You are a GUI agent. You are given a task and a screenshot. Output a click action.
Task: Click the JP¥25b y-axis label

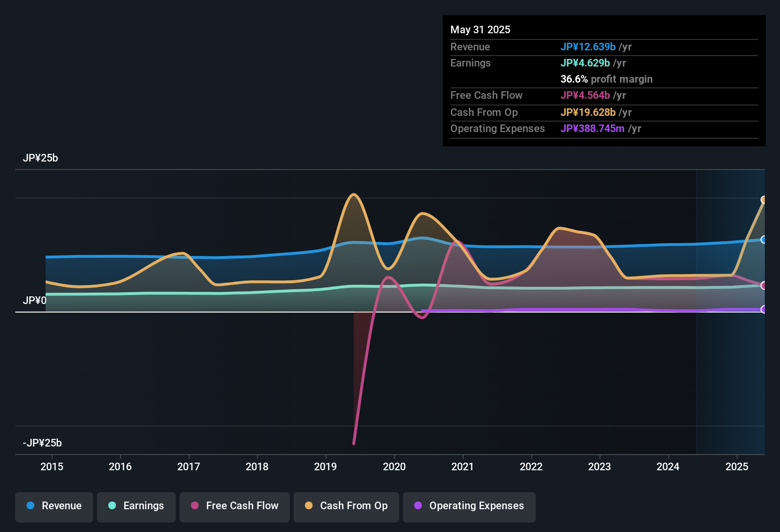40,158
